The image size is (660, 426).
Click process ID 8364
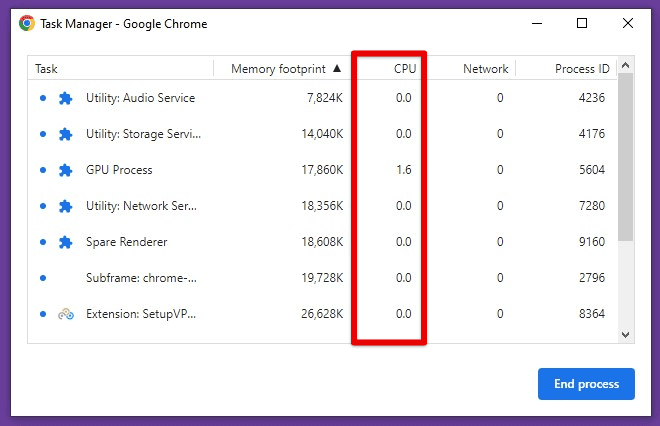click(592, 314)
